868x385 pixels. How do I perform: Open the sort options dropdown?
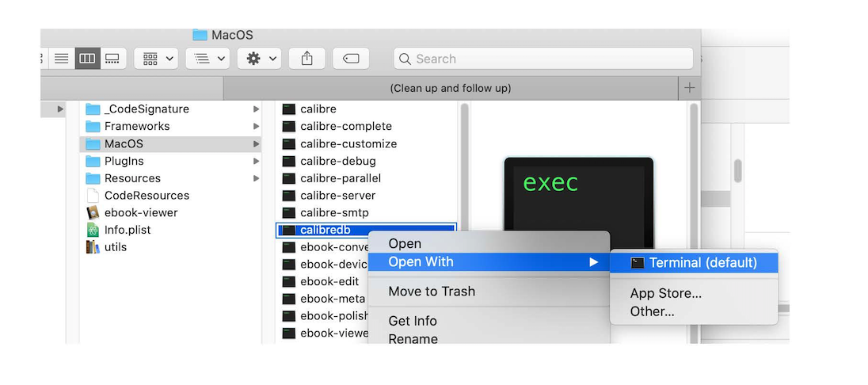207,59
